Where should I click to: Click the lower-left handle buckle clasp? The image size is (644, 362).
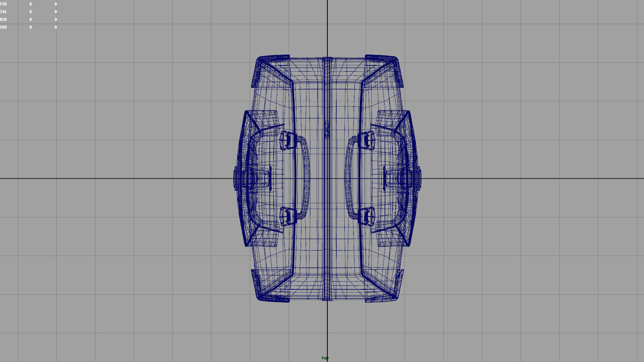(288, 216)
